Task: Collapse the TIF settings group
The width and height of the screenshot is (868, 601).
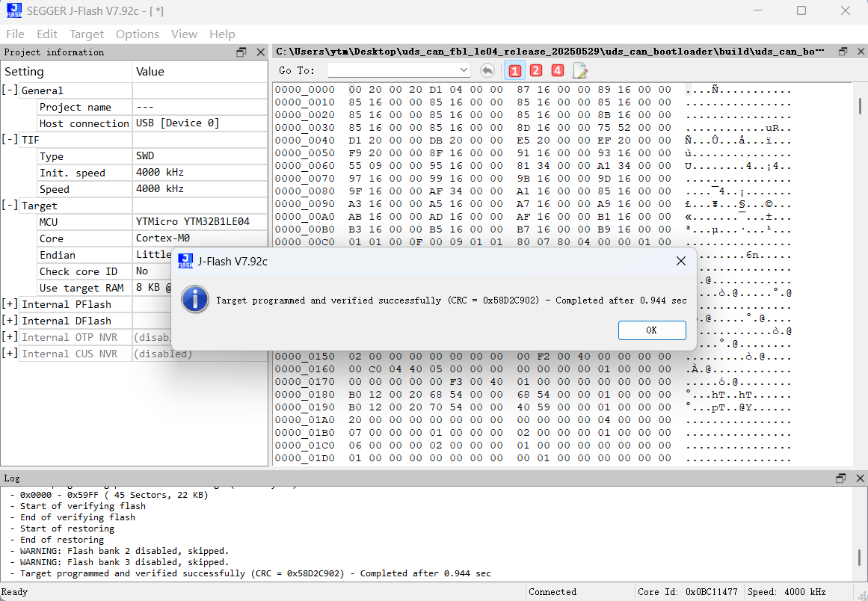Action: (x=10, y=140)
